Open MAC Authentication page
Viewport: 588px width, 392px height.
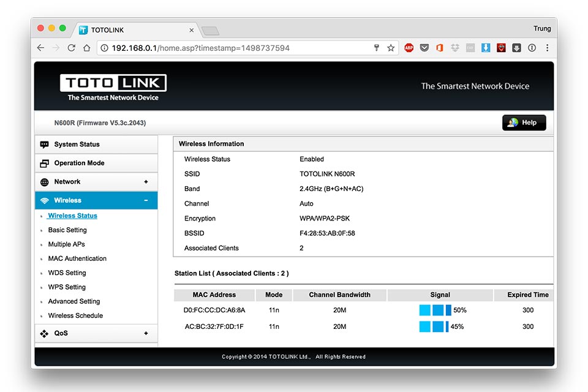point(77,258)
